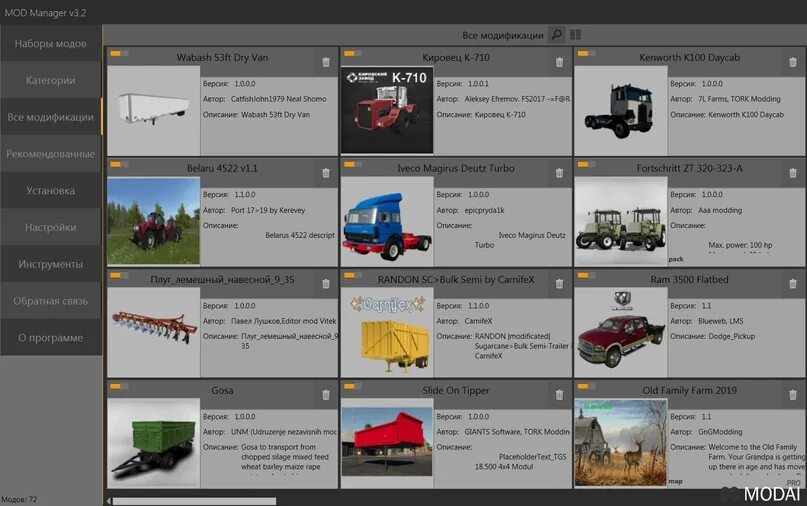Go to Категории section
This screenshot has width=807, height=506.
[50, 80]
